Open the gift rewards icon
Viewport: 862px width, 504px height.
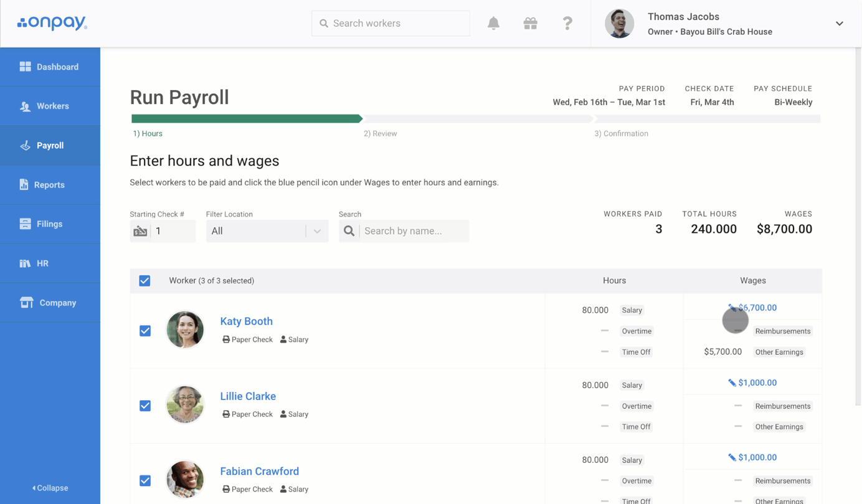pyautogui.click(x=530, y=24)
